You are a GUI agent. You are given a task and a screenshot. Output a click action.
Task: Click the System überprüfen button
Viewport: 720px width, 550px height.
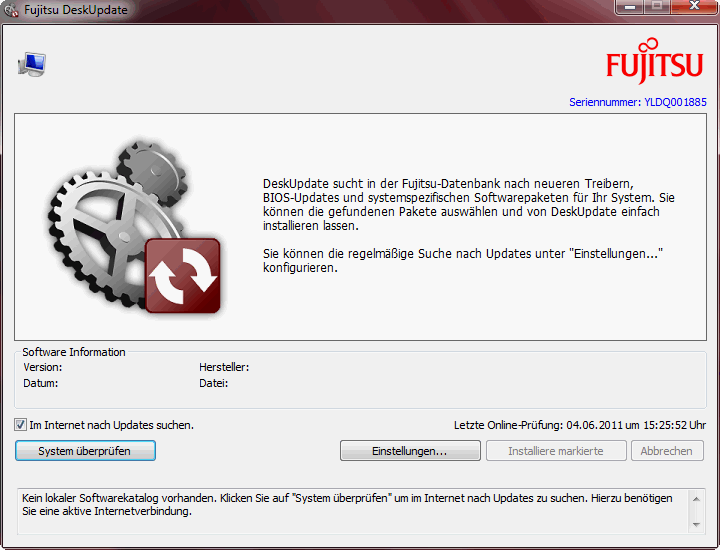(x=85, y=451)
